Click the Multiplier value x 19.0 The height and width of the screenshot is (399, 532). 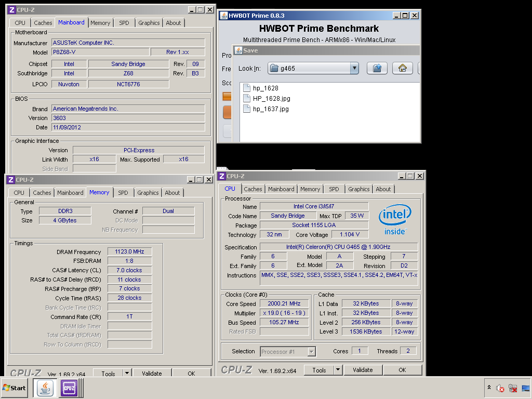coord(284,313)
